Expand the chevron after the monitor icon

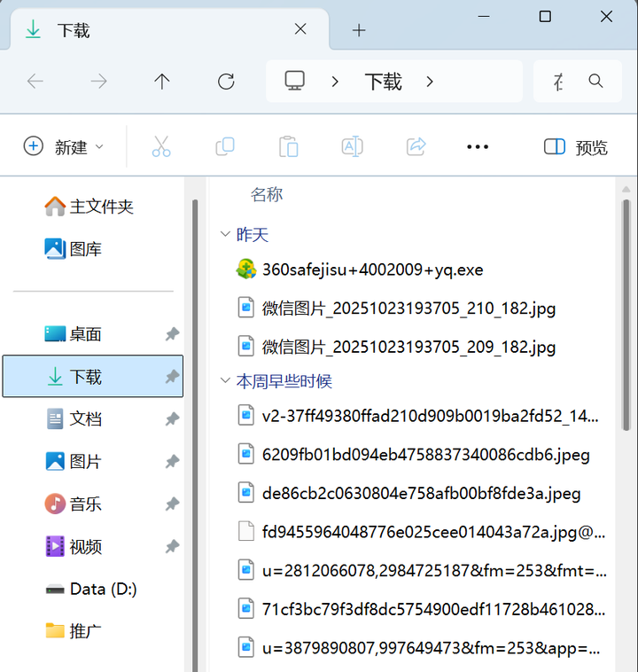click(335, 82)
